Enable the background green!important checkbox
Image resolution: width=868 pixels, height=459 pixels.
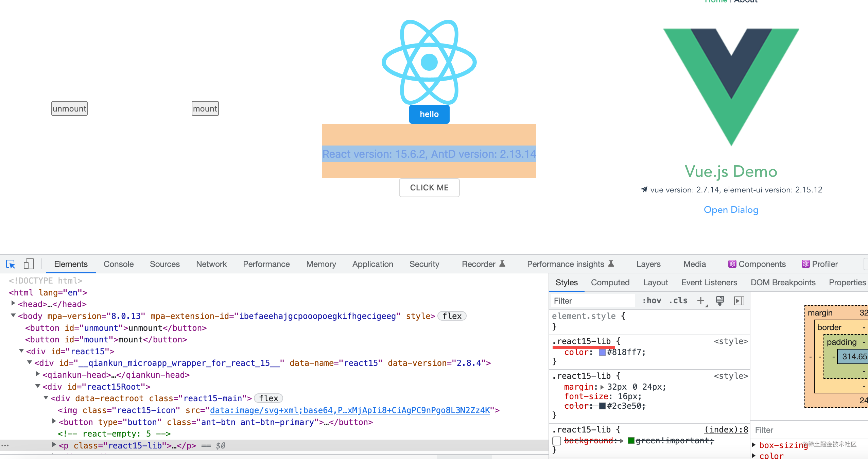(x=557, y=441)
